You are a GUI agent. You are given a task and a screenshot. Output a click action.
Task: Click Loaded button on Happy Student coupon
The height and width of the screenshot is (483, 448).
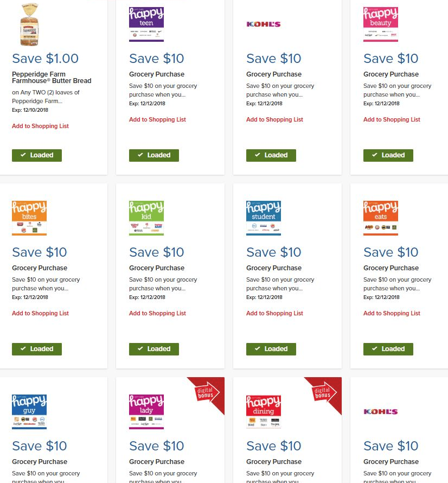pos(271,349)
